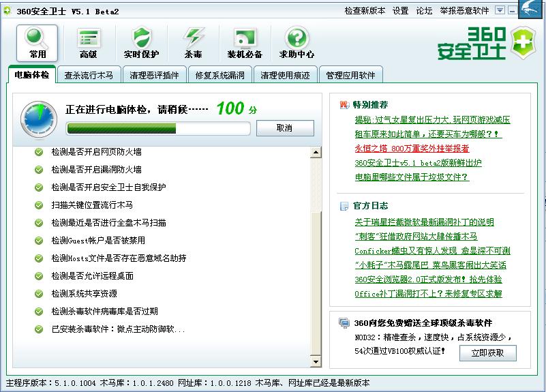Screen dimensions: 546x392
Task: Open link 关于瑞星拦截微软最新漏洞补丁的说明
Action: 424,222
